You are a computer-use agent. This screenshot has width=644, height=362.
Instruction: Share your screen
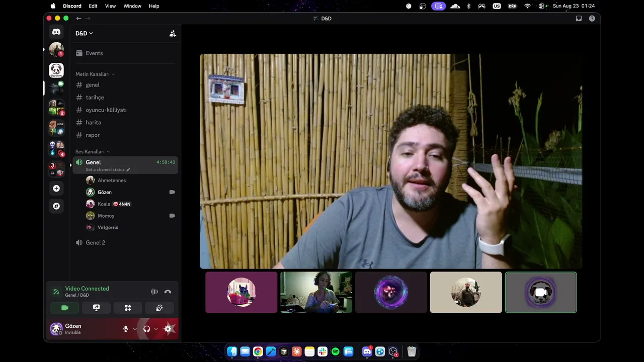(96, 308)
